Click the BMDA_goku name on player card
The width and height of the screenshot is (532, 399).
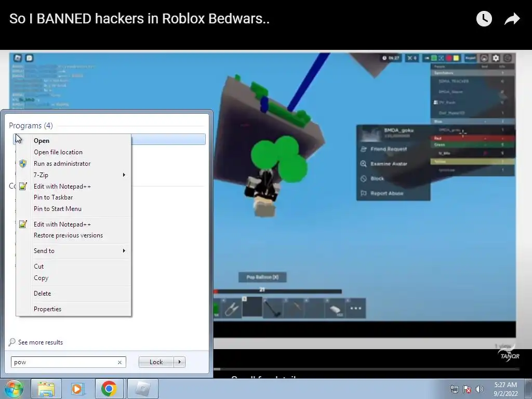pos(398,130)
